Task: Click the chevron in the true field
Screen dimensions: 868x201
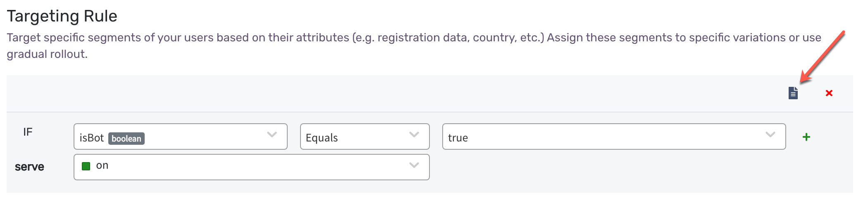Action: pyautogui.click(x=770, y=134)
